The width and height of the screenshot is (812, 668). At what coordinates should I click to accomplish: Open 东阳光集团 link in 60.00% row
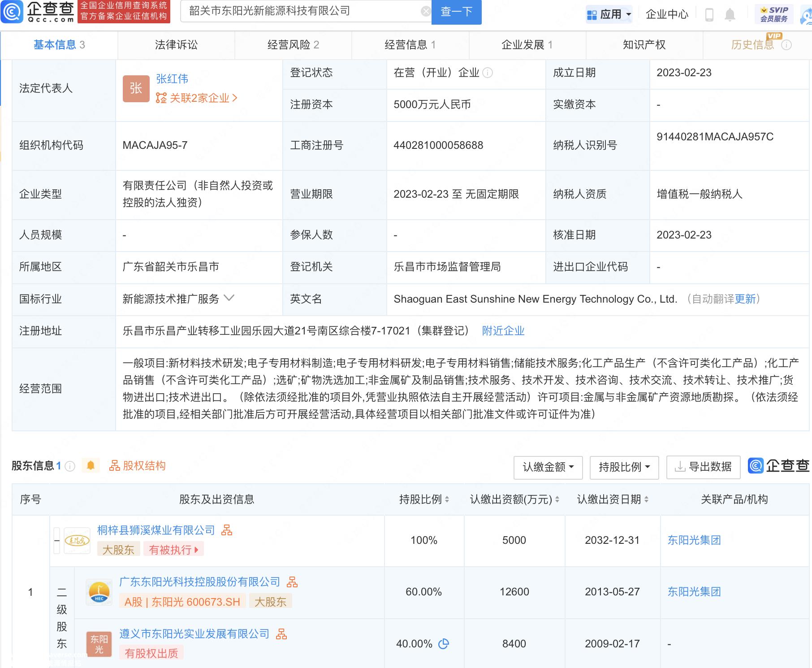(694, 592)
